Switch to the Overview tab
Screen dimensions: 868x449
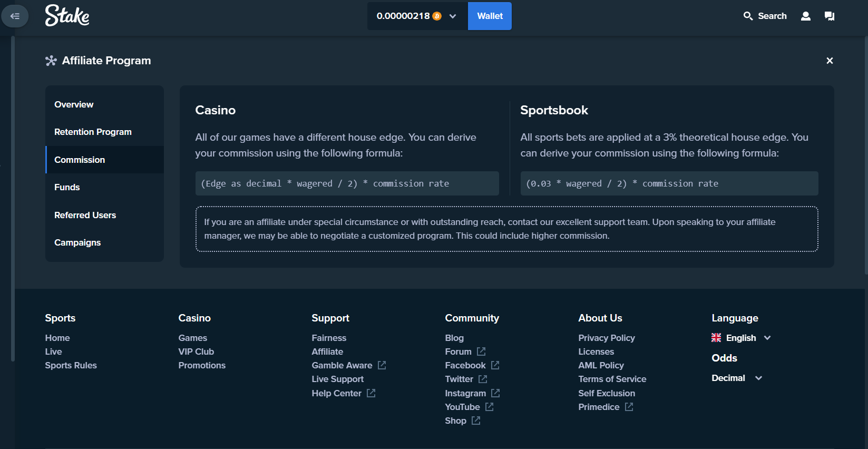point(74,104)
